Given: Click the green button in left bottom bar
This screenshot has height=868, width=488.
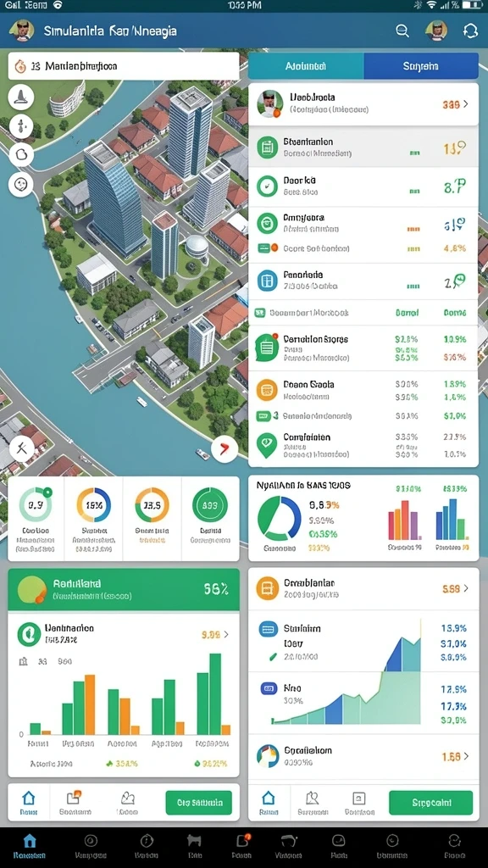Looking at the screenshot, I should click(198, 802).
